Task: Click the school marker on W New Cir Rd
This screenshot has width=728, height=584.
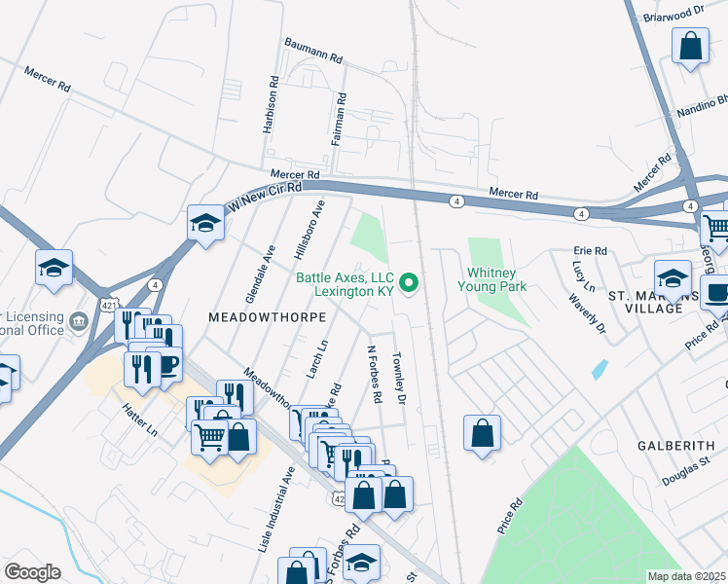Action: coord(206,226)
